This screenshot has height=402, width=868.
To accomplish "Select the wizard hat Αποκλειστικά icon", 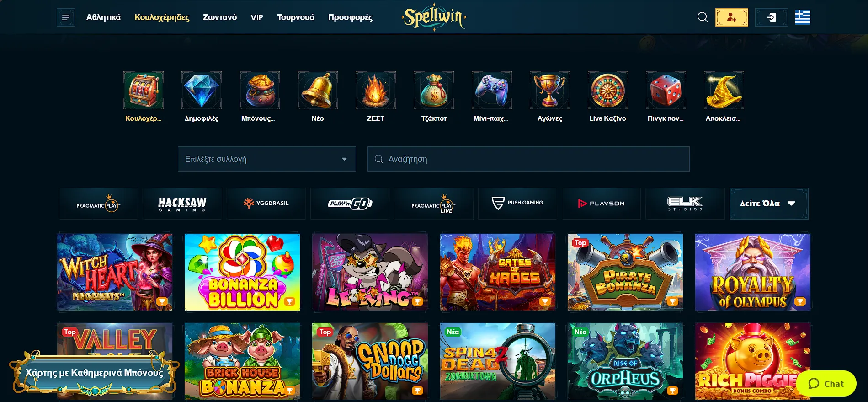I will tap(724, 90).
